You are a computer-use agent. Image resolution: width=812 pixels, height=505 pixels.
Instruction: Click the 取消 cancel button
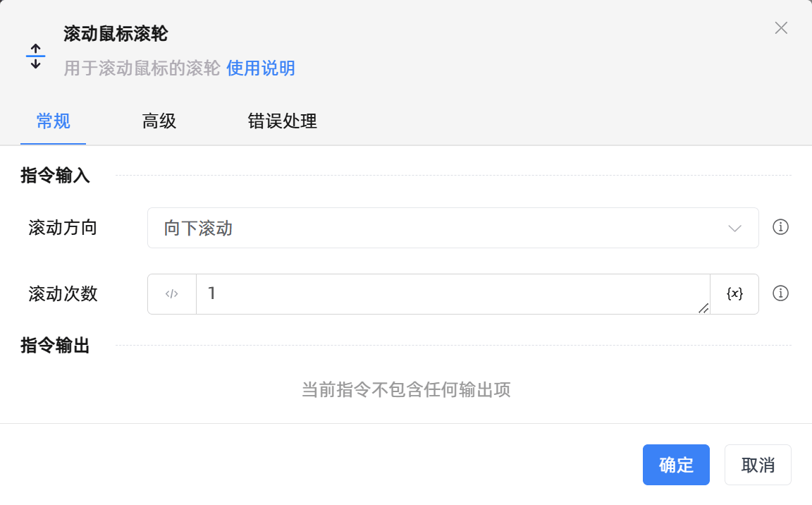pyautogui.click(x=758, y=464)
